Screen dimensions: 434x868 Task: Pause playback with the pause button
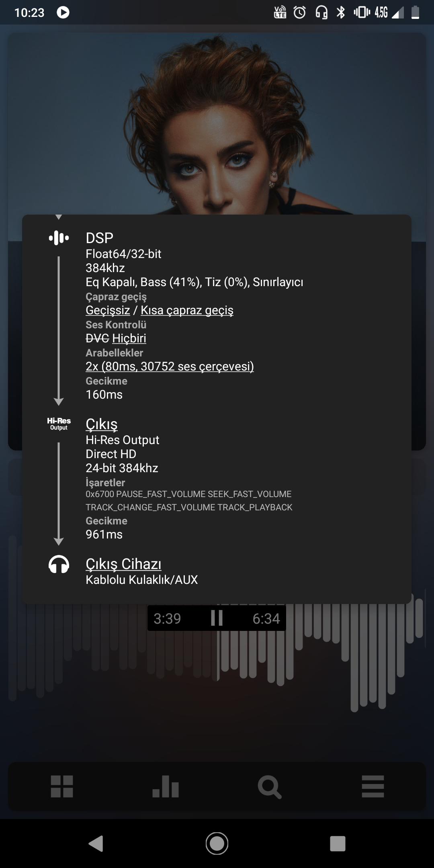click(x=217, y=618)
